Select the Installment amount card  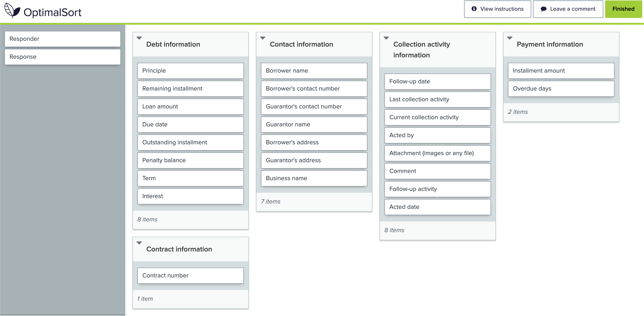tap(561, 71)
